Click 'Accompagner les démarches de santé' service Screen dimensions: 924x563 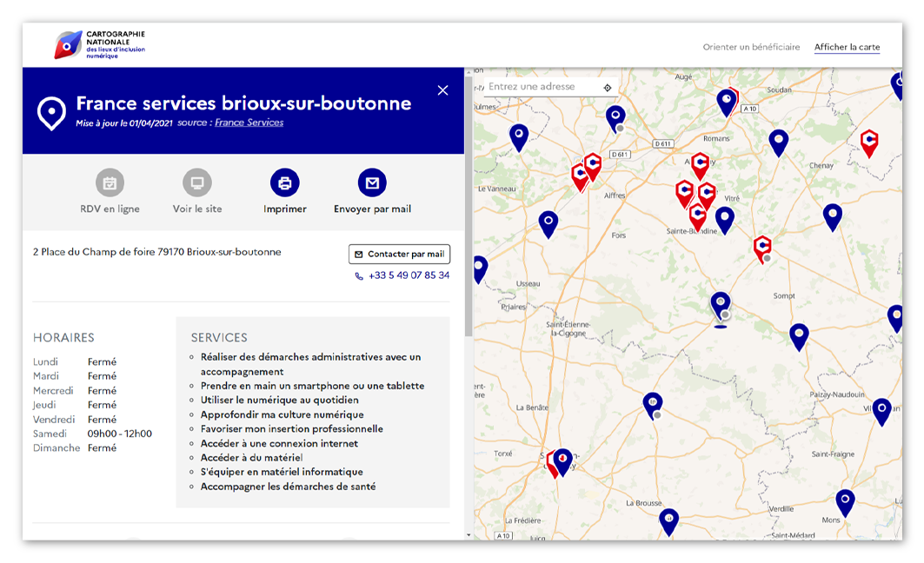click(289, 487)
